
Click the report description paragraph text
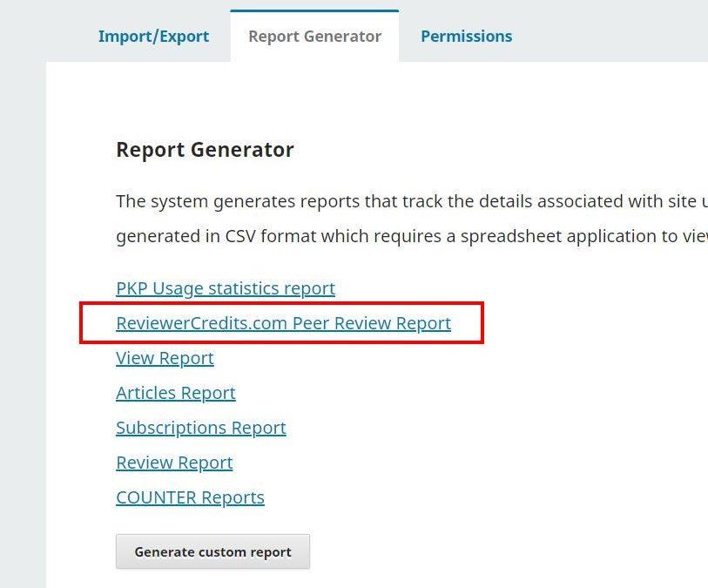[x=409, y=219]
